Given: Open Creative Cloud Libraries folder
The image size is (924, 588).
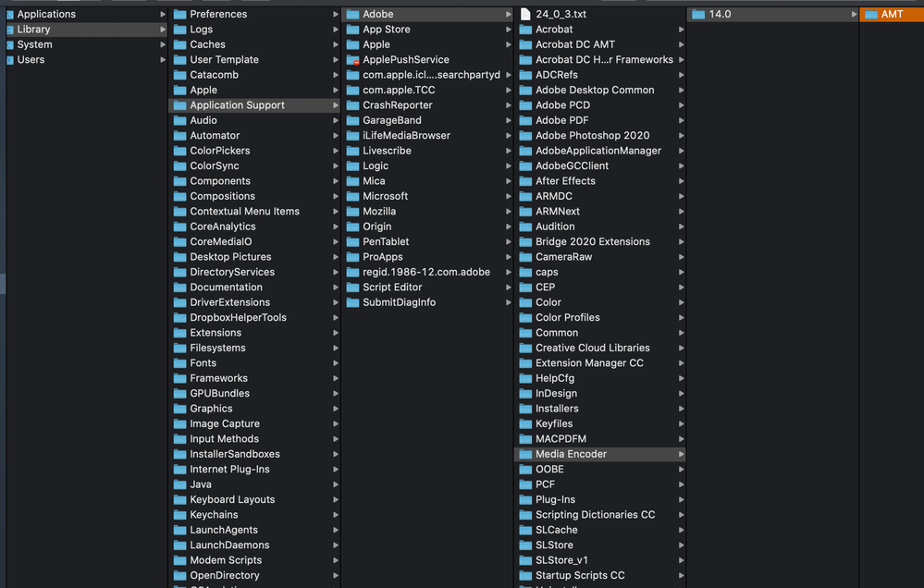Looking at the screenshot, I should (600, 349).
